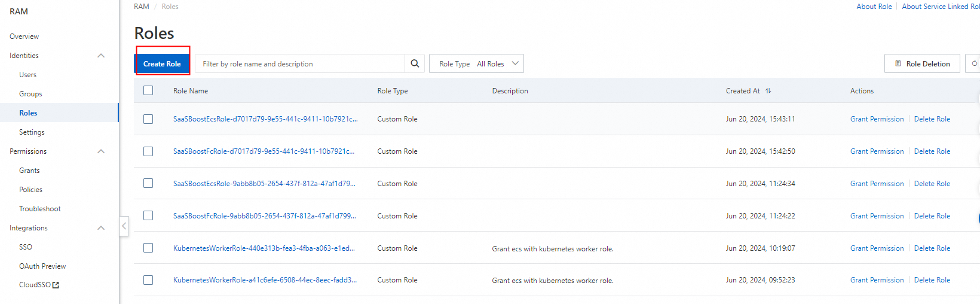Sort by Created At arrows icon
Image resolution: width=980 pixels, height=304 pixels.
[768, 91]
